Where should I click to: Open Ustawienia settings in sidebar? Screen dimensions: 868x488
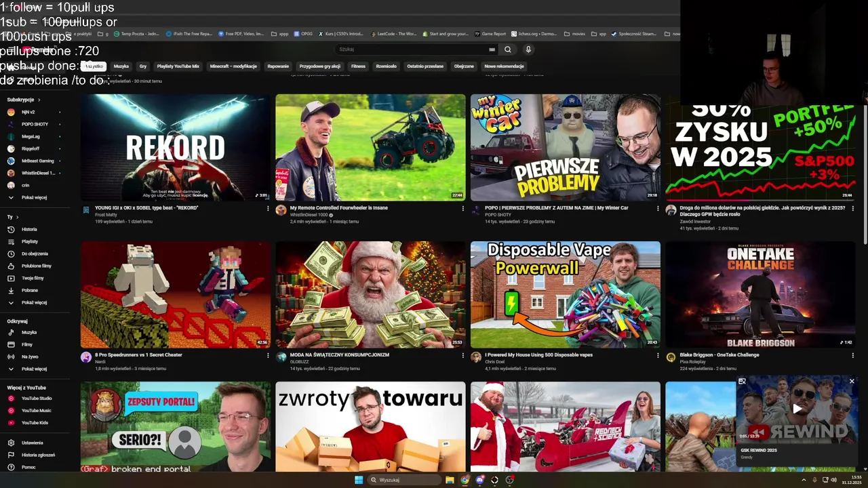tap(32, 443)
